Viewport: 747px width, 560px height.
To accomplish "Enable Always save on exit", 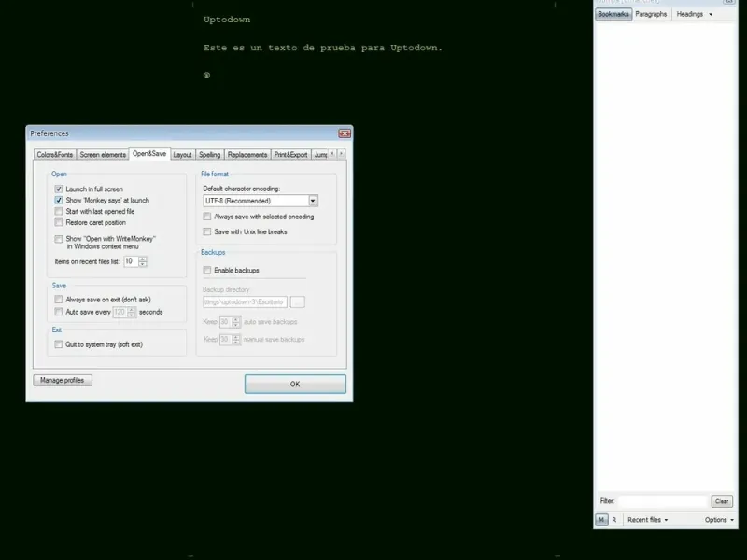I will (59, 300).
